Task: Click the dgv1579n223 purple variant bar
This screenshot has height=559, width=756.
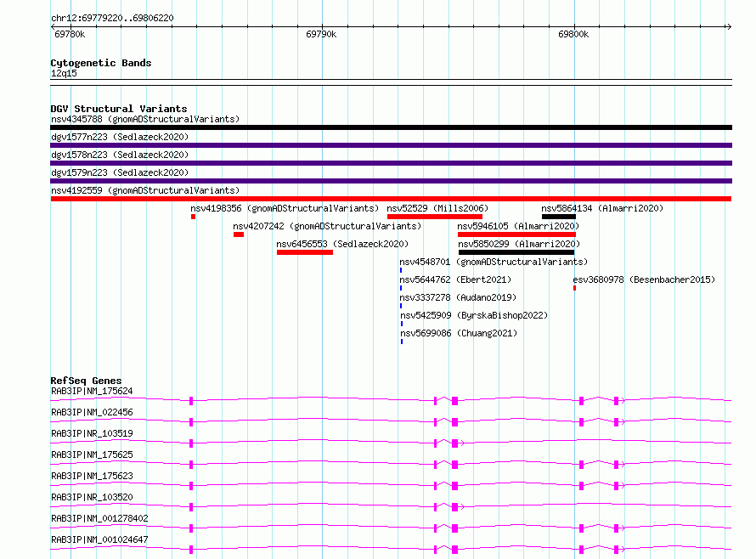Action: [x=391, y=181]
